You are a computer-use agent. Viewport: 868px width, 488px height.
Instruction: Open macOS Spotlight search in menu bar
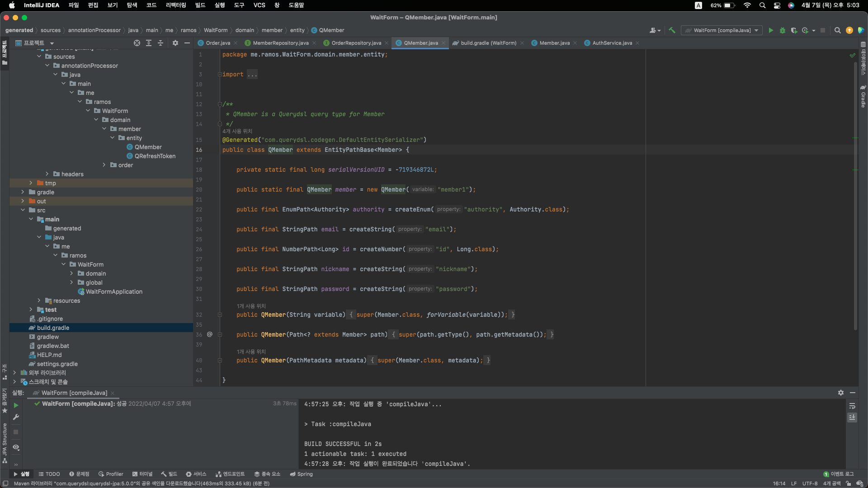(x=762, y=5)
